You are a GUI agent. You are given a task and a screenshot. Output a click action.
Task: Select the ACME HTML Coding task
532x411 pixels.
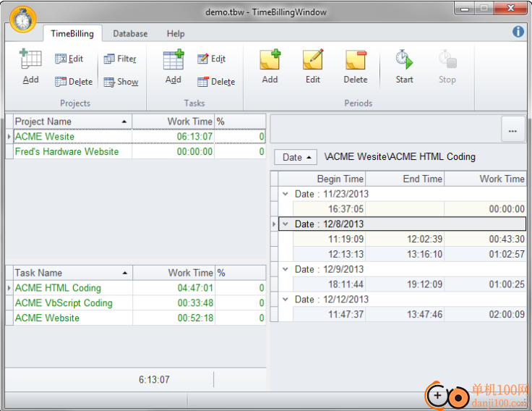tap(139, 288)
